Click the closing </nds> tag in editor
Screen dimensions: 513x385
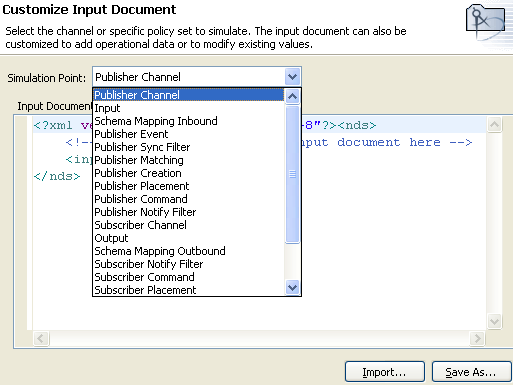pyautogui.click(x=57, y=176)
